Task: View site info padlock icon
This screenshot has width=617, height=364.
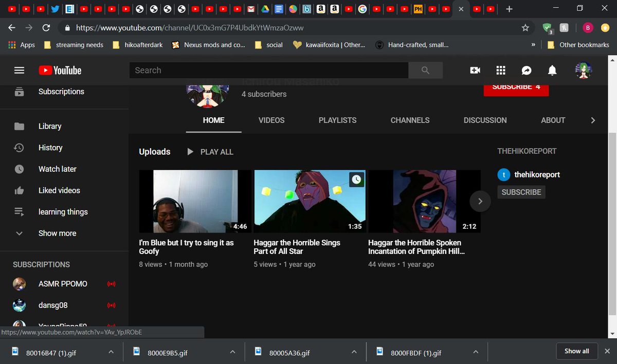Action: click(x=67, y=28)
